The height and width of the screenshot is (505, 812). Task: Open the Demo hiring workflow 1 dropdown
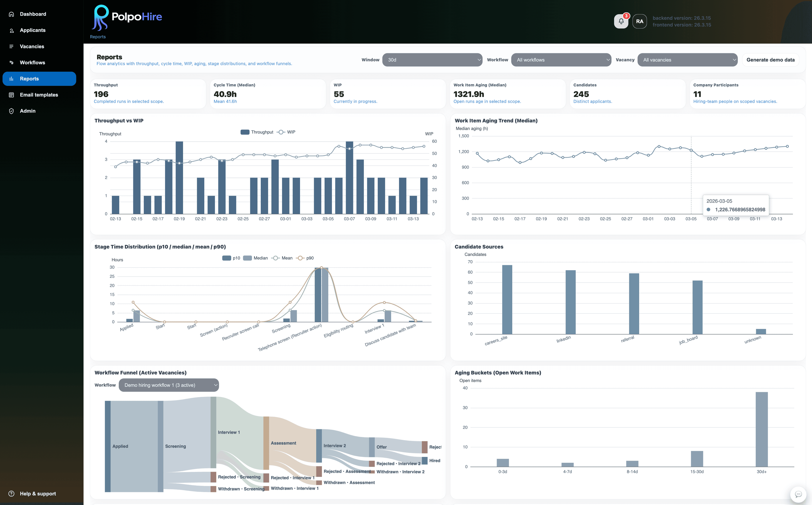pyautogui.click(x=169, y=385)
